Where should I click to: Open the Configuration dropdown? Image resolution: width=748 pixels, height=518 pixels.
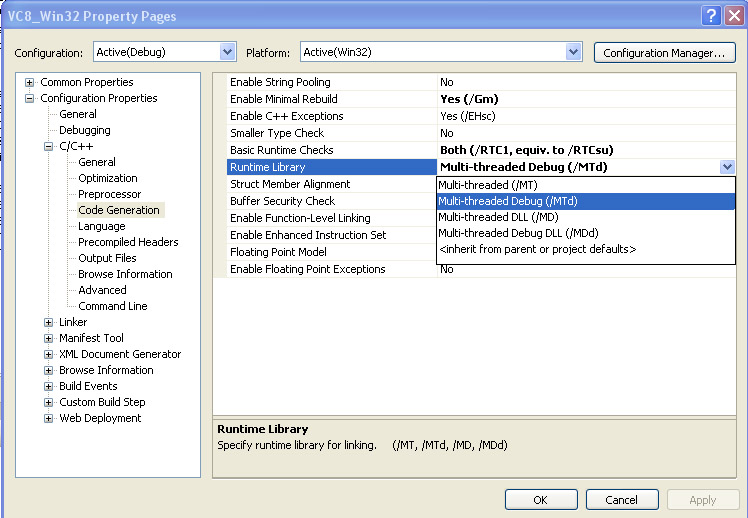tap(228, 52)
